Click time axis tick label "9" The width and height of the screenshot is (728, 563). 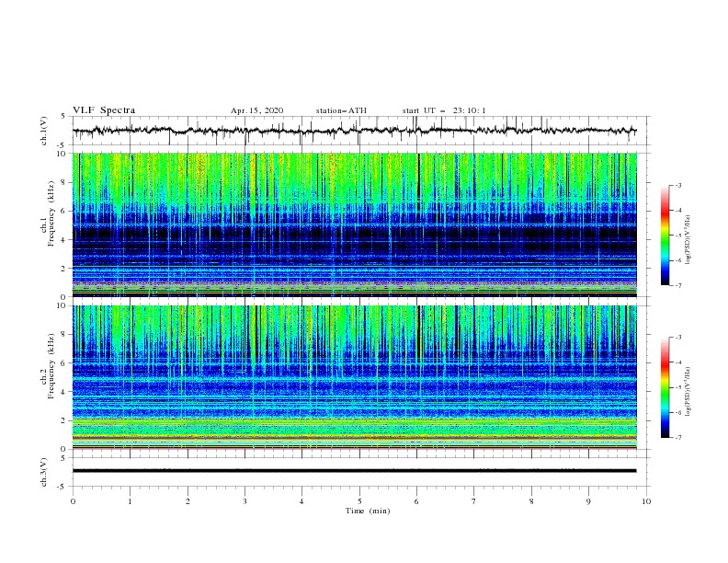pyautogui.click(x=588, y=501)
